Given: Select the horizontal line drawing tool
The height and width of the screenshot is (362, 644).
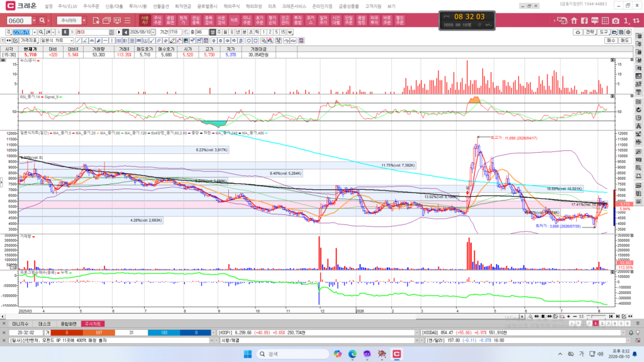Looking at the screenshot, I should click(105, 41).
